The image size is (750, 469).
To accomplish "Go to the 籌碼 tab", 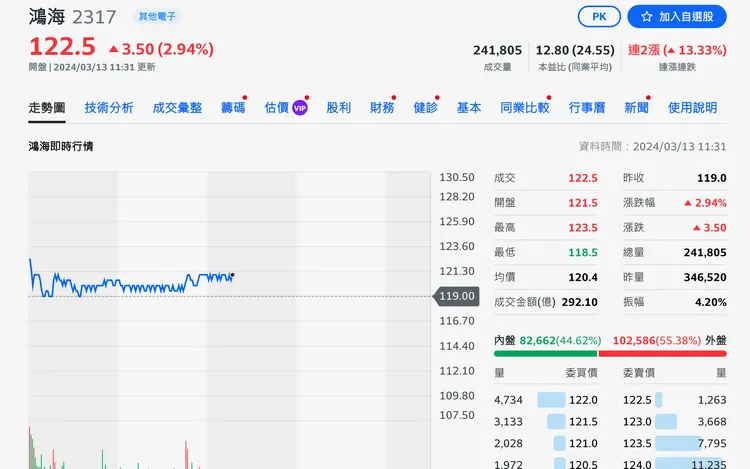I will [233, 108].
